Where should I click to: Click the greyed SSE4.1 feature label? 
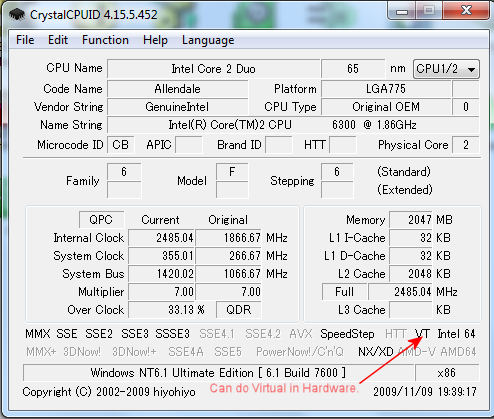coord(217,334)
